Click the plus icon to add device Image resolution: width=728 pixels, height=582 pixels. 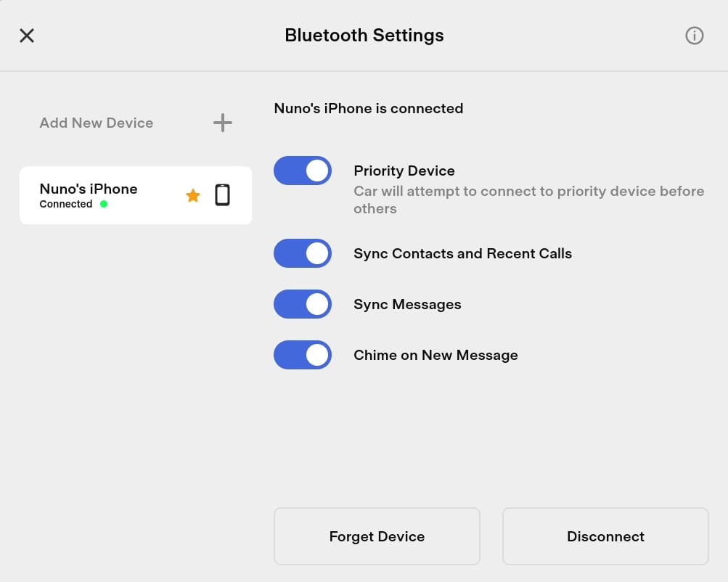223,123
